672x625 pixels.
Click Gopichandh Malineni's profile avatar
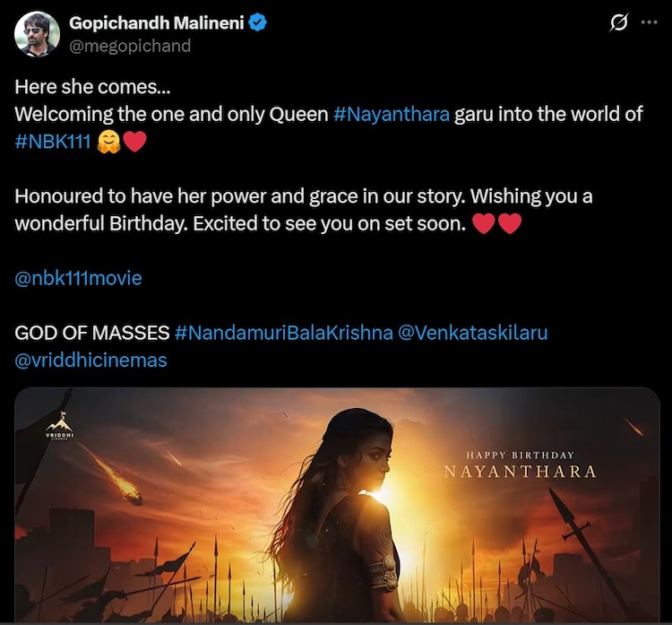[37, 34]
